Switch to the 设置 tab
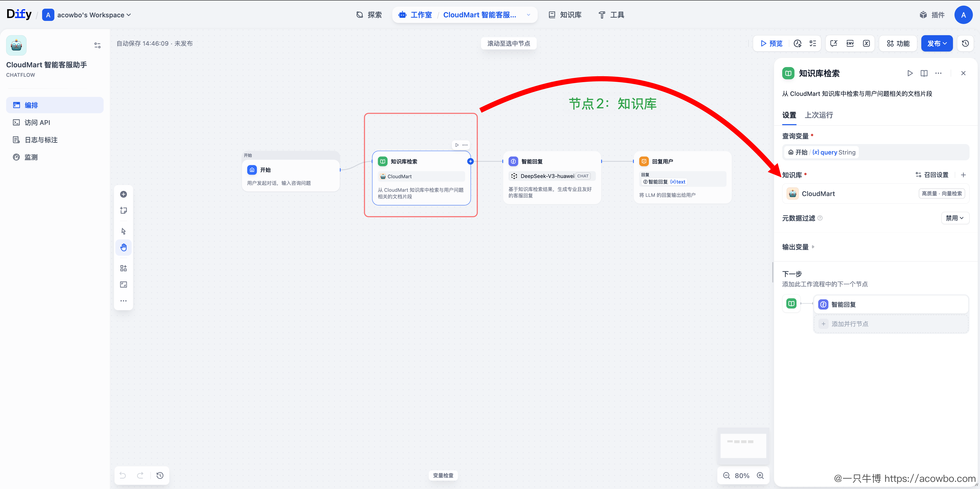Screen dimensions: 980x489 pyautogui.click(x=789, y=115)
